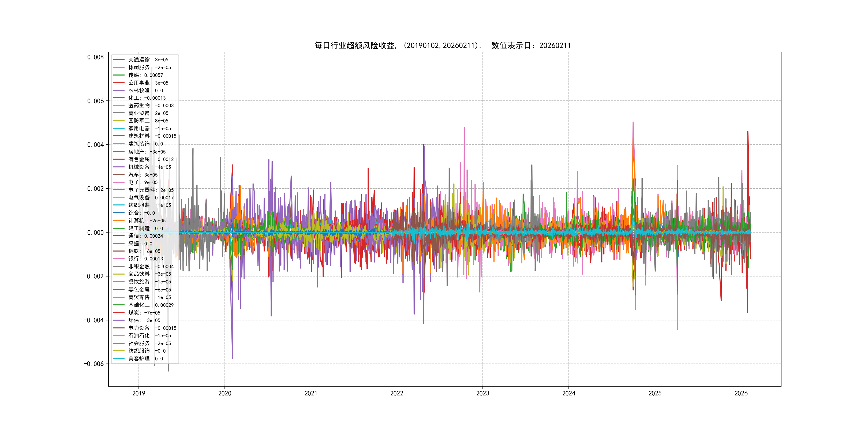Click the green 传媒 legend line swatch
Viewport: 868px width, 434px height.
(119, 75)
